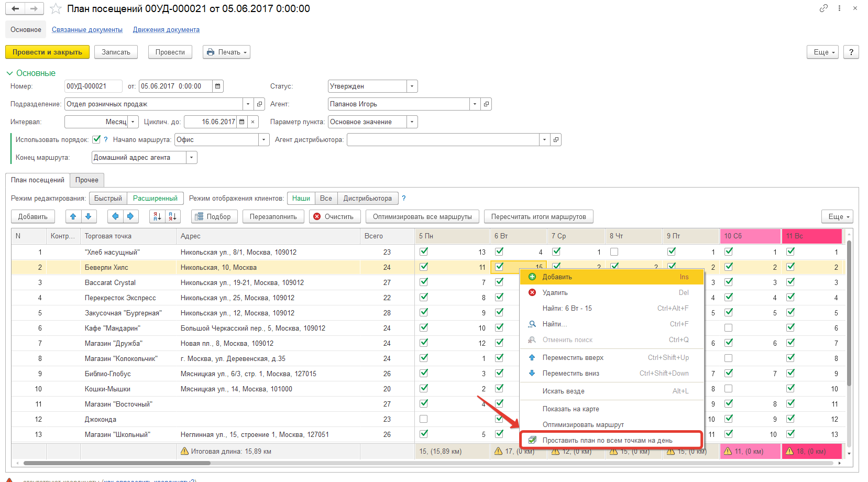Switch to the Прочее tab
Viewport: 868px width, 482px height.
pos(87,180)
